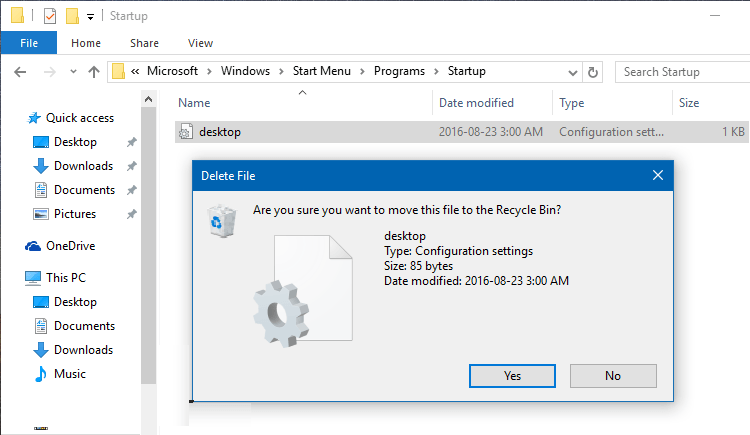The height and width of the screenshot is (435, 750).
Task: Expand the address bar history dropdown
Action: pos(572,73)
